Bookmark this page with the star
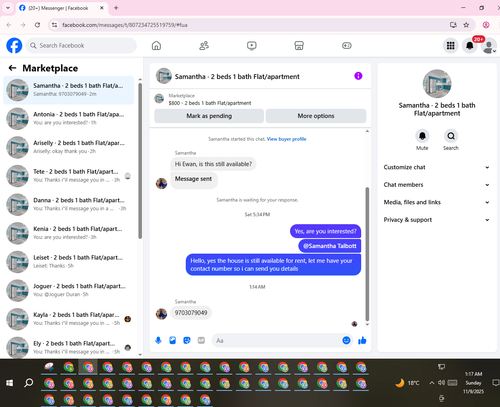 (466, 25)
